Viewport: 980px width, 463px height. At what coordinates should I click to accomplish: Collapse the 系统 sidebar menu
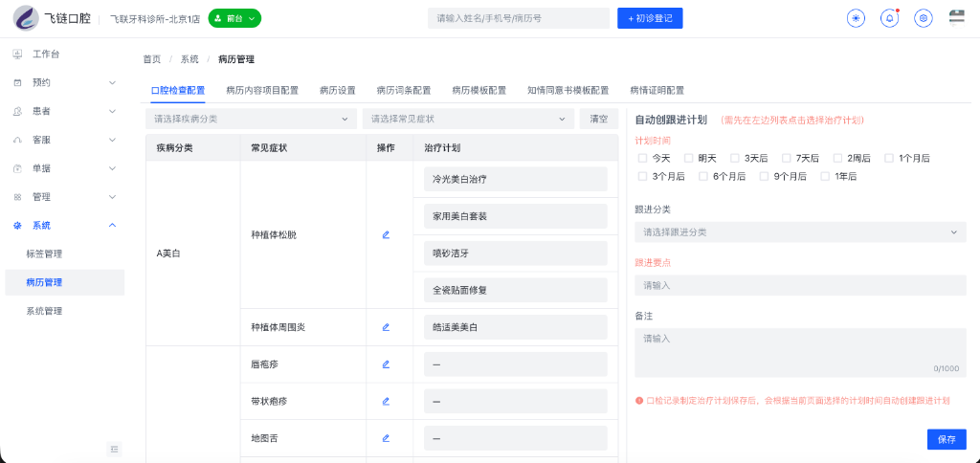point(113,226)
